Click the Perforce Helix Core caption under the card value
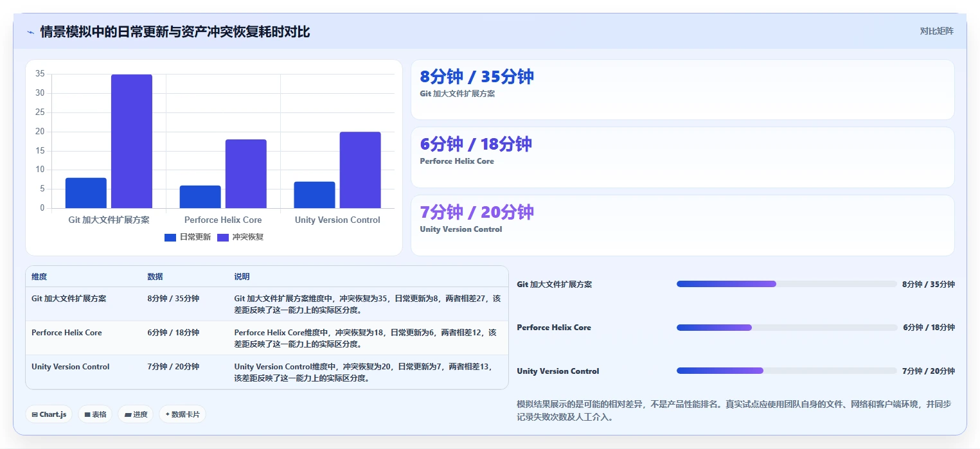The height and width of the screenshot is (449, 980). (x=457, y=161)
